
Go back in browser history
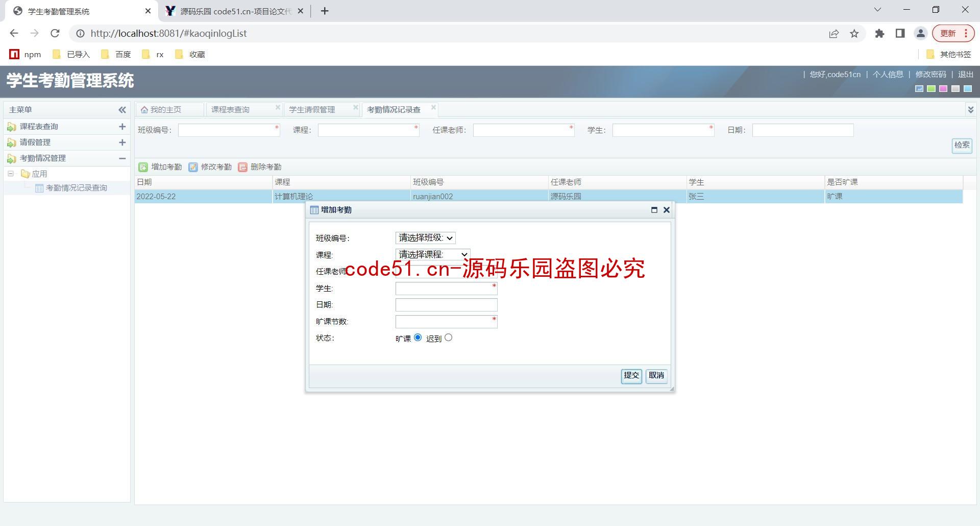[x=14, y=33]
